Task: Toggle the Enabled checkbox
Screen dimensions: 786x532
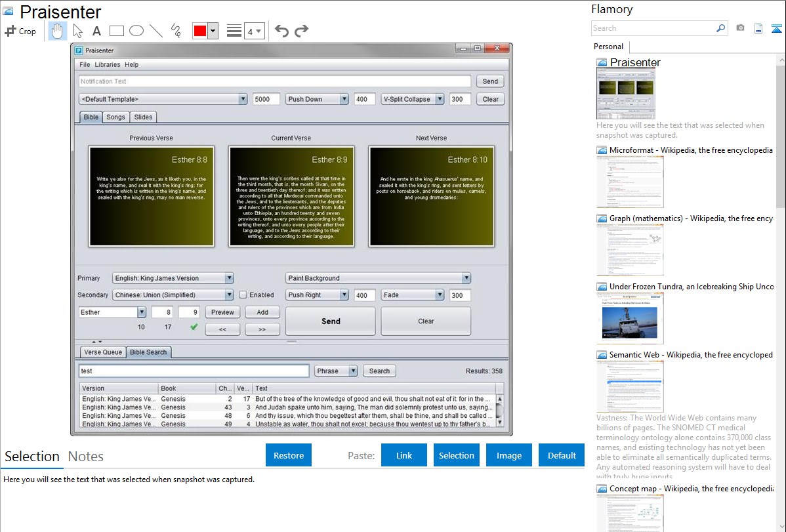Action: (243, 295)
